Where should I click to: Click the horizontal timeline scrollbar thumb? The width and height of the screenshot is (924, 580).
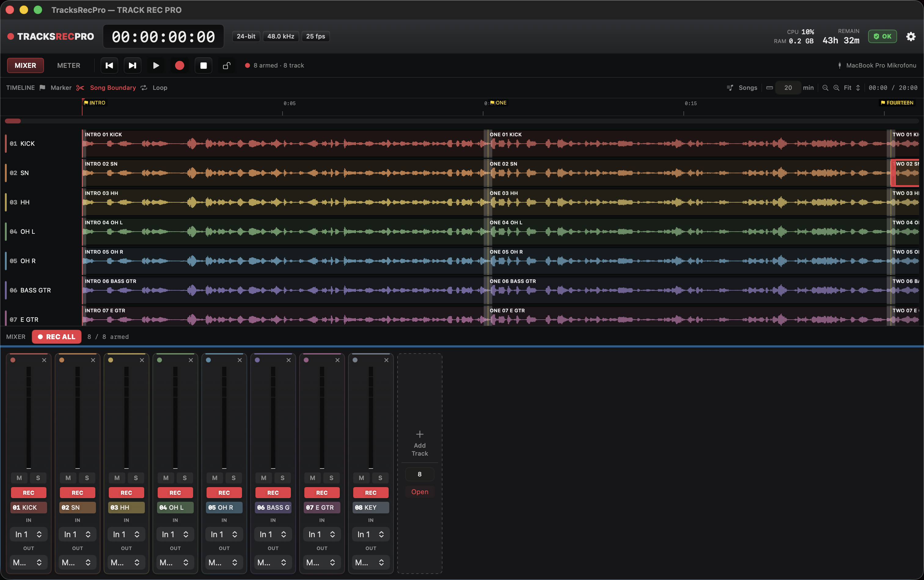(x=13, y=121)
